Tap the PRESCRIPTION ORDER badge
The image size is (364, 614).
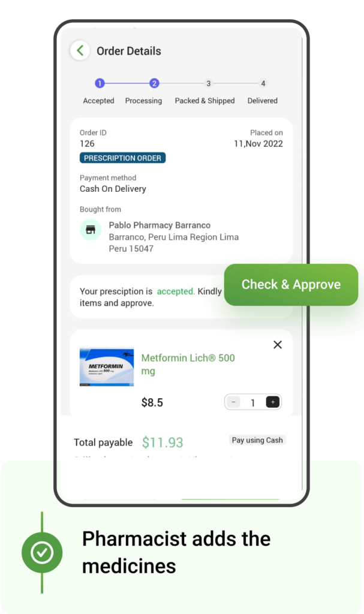coord(123,158)
